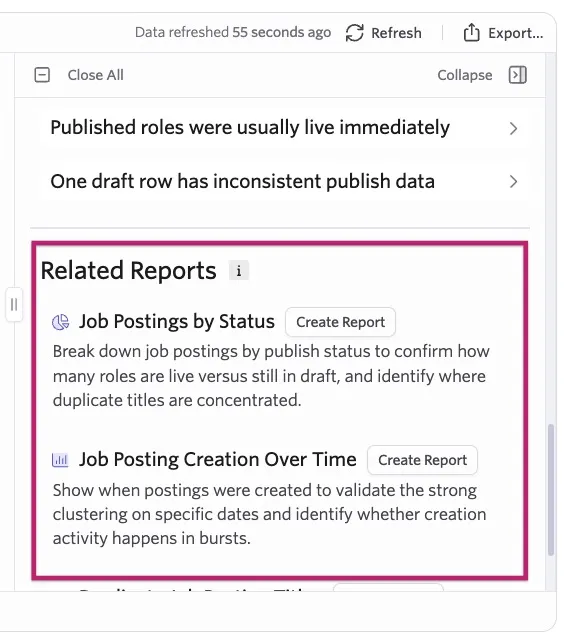Create Report for Job Posting Creation Over Time
Image resolution: width=573 pixels, height=638 pixels.
pyautogui.click(x=422, y=460)
